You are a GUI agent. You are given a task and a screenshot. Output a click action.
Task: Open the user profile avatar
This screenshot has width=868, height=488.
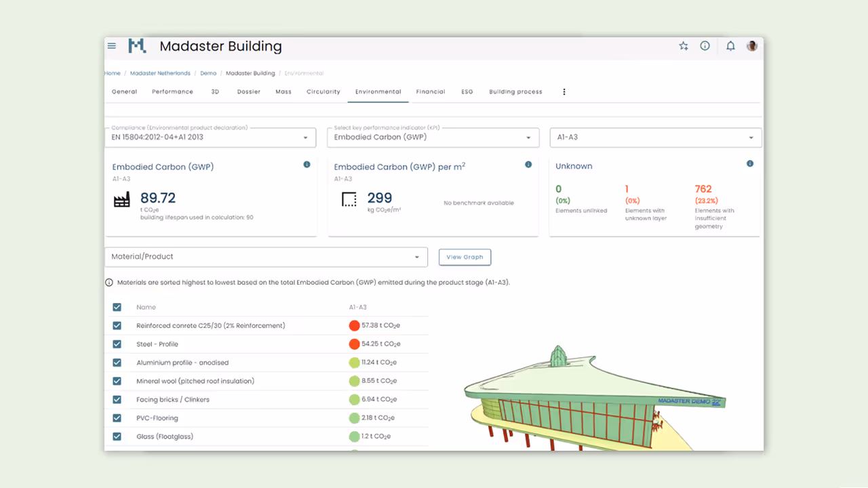pyautogui.click(x=752, y=46)
